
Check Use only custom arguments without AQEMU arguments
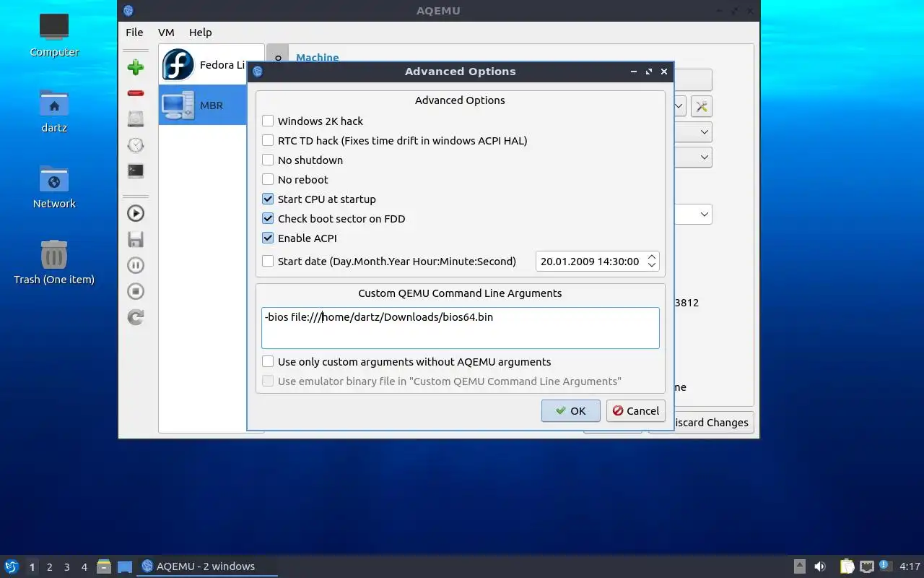pos(268,362)
